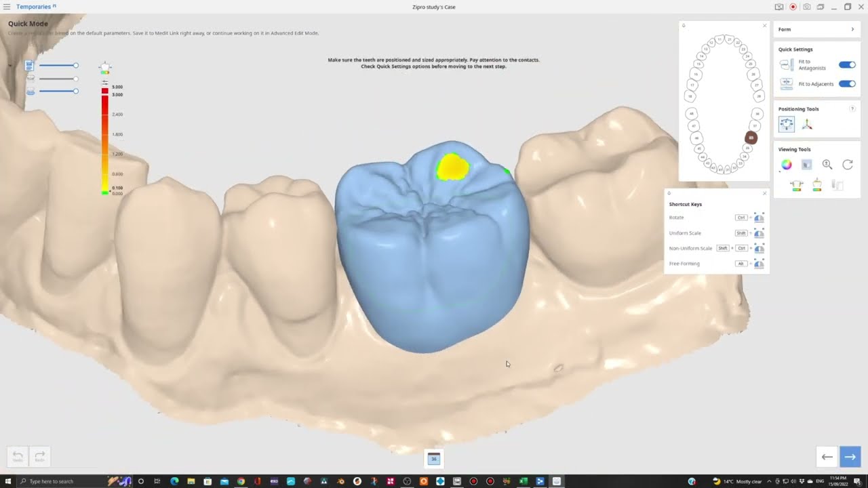Click the record icon in the title bar
868x488 pixels.
coord(793,7)
